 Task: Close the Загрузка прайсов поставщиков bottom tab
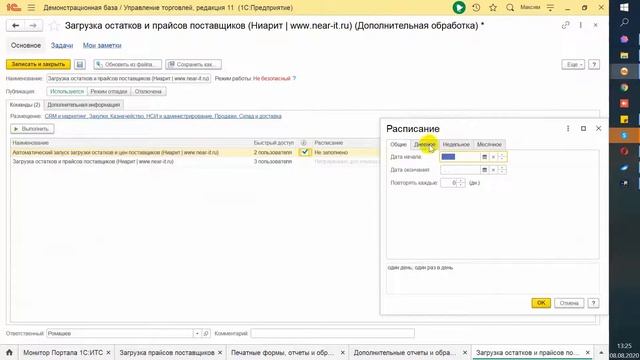tap(220, 352)
